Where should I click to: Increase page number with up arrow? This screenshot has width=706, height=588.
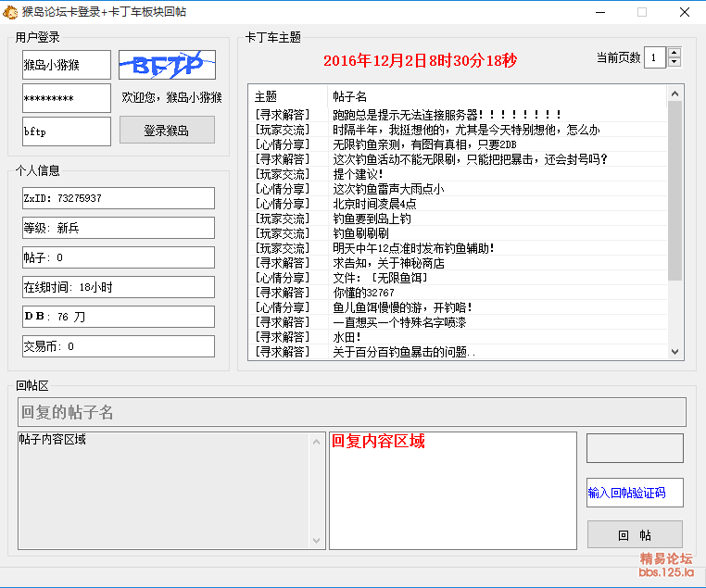[674, 53]
